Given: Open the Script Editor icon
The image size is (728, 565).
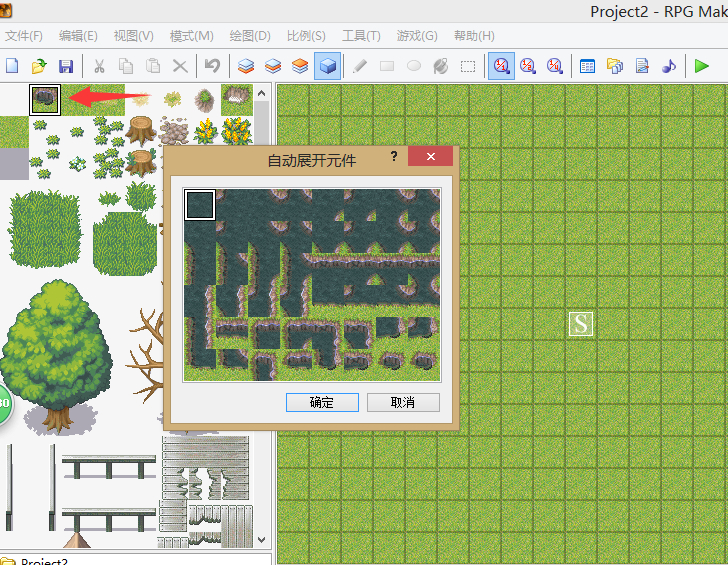Looking at the screenshot, I should pyautogui.click(x=642, y=66).
